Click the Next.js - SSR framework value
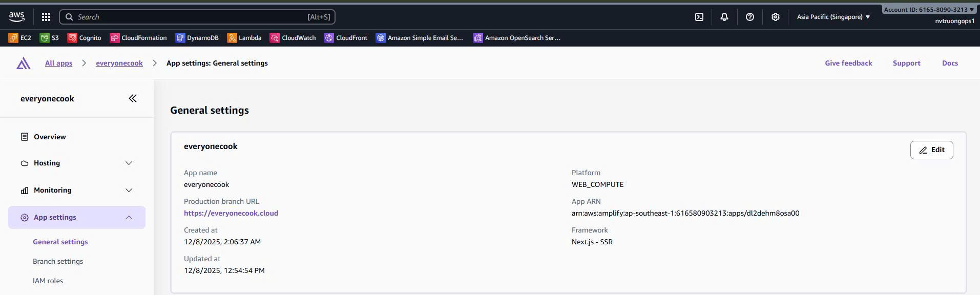 pyautogui.click(x=592, y=242)
